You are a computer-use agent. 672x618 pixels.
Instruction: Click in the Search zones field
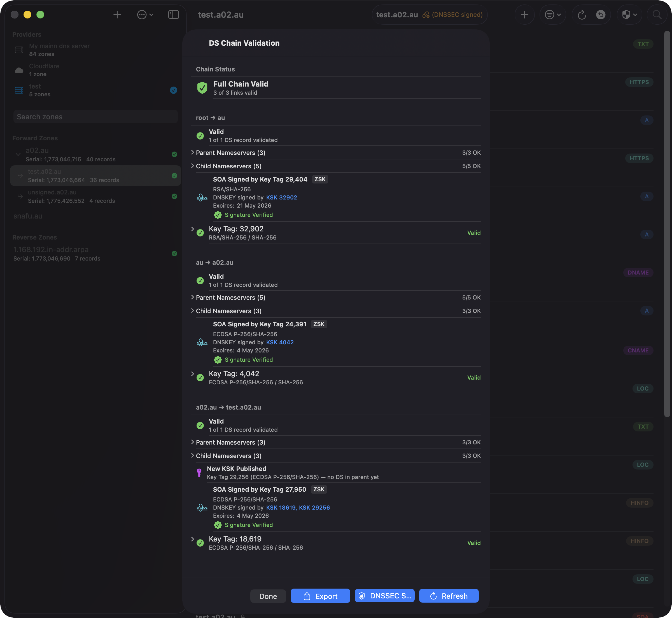95,117
